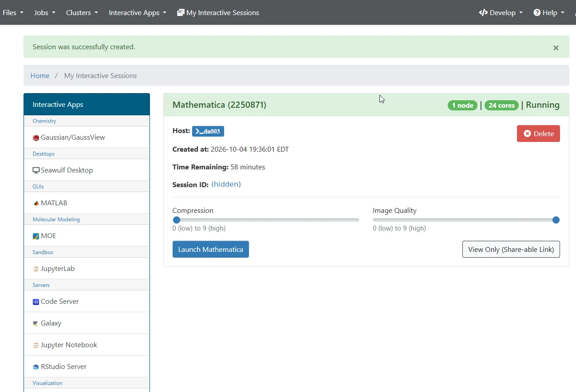Click the JupyterLab logo icon

pos(36,269)
